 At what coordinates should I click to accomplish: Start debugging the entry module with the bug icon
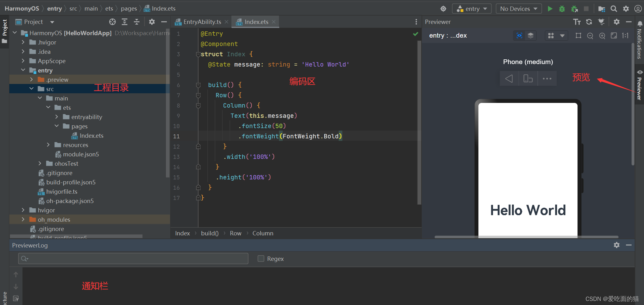pyautogui.click(x=562, y=9)
